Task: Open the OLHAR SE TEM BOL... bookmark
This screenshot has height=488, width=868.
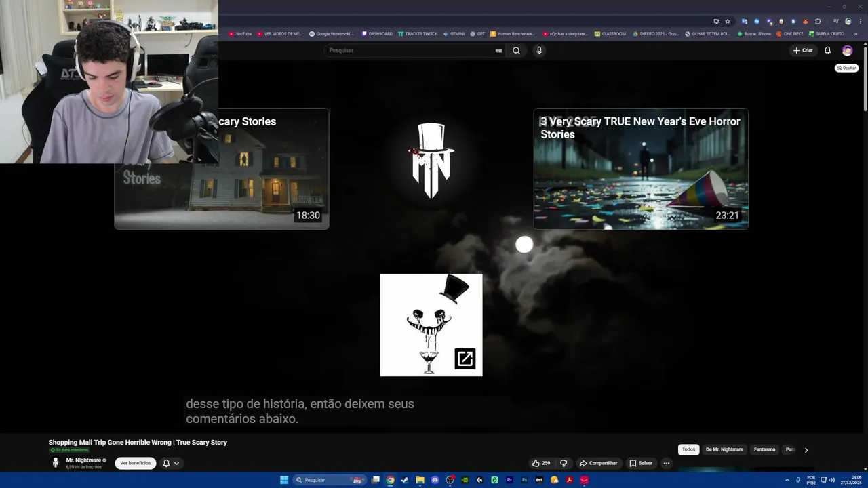Action: tap(708, 33)
